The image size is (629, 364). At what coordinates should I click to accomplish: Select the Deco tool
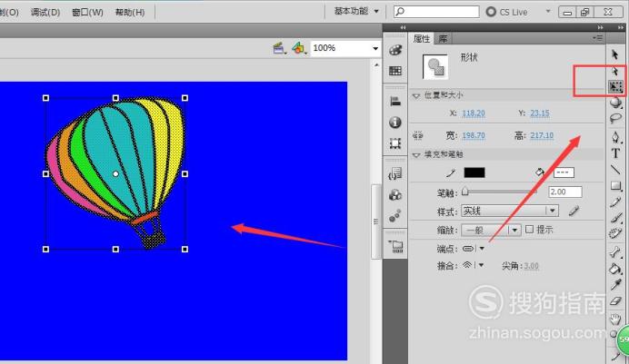pos(615,234)
